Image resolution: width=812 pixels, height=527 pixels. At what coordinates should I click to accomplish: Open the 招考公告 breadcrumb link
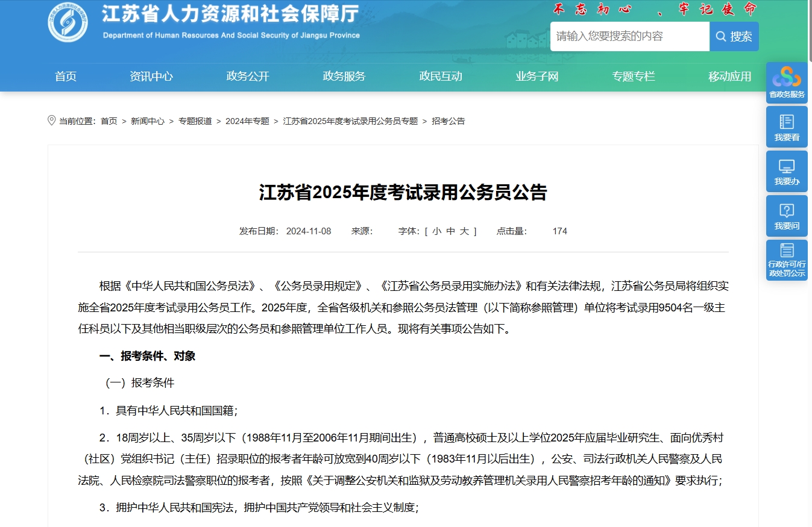coord(448,121)
